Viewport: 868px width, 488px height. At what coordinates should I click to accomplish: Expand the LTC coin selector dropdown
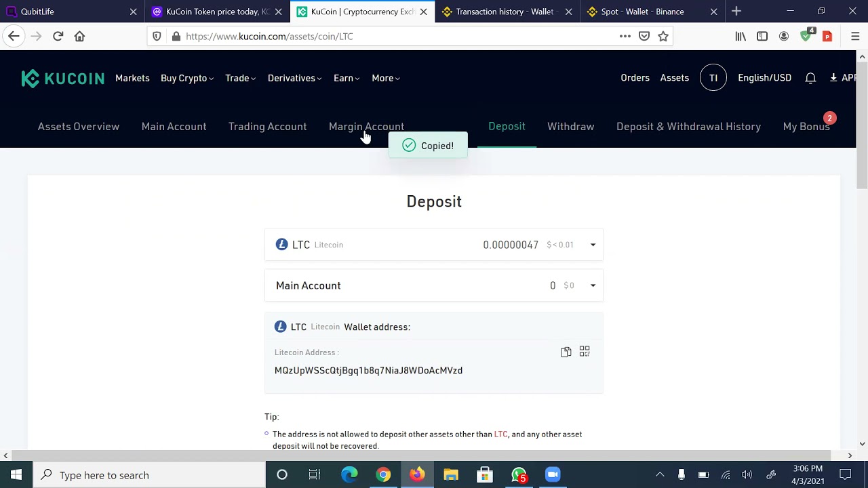[x=593, y=245]
